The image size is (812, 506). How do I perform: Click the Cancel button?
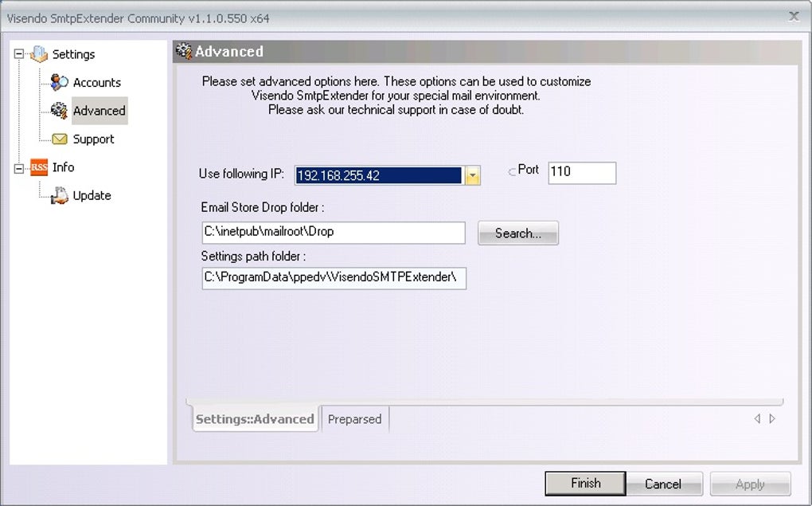[x=663, y=484]
